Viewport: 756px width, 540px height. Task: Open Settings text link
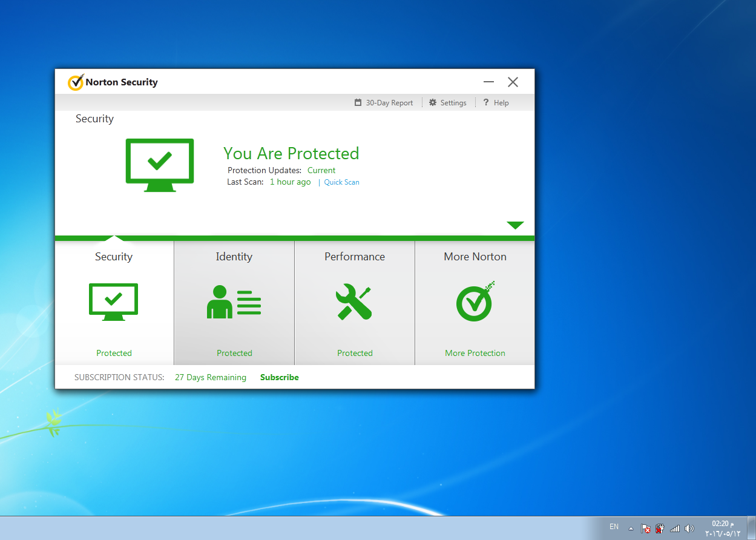pyautogui.click(x=453, y=103)
